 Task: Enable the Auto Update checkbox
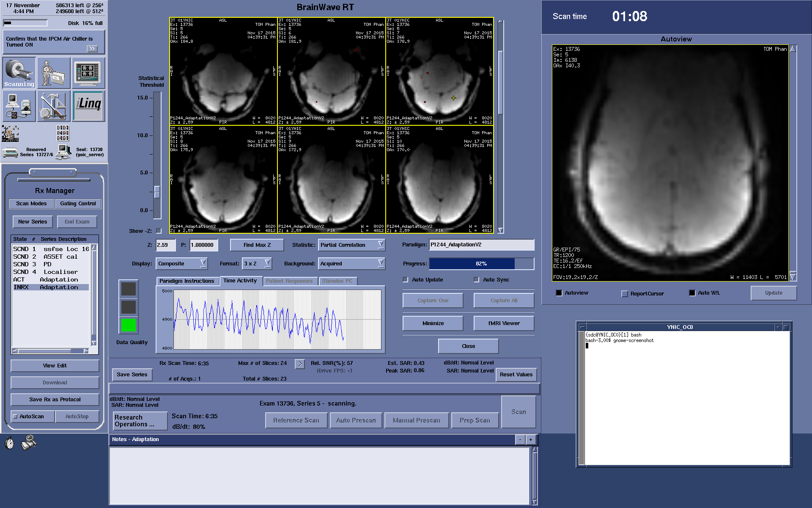pyautogui.click(x=406, y=280)
